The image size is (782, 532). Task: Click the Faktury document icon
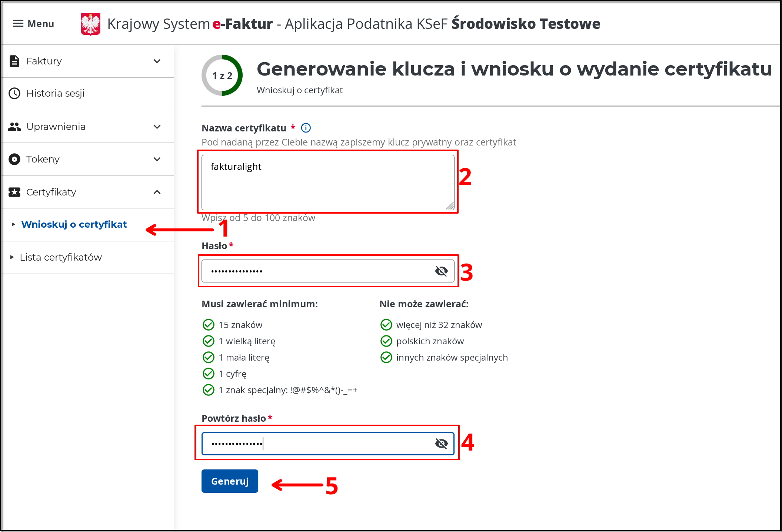click(14, 61)
